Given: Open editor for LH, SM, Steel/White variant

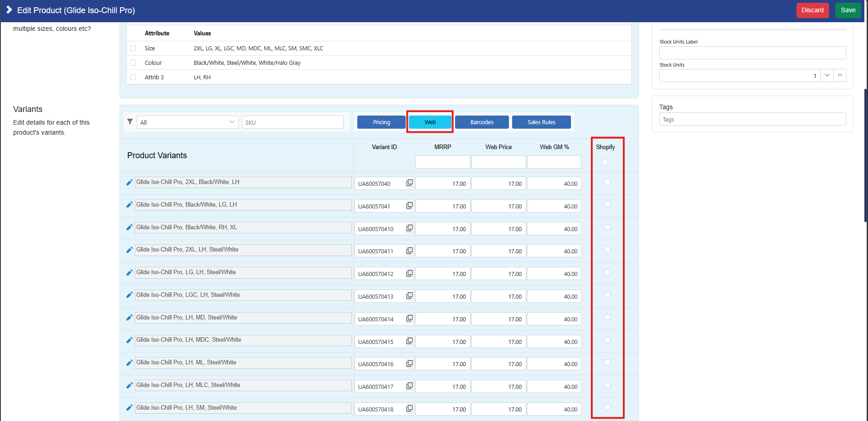Looking at the screenshot, I should coord(129,408).
